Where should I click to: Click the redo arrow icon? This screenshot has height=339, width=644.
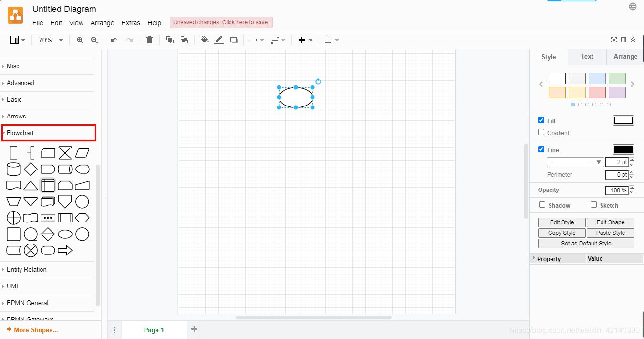coord(129,40)
